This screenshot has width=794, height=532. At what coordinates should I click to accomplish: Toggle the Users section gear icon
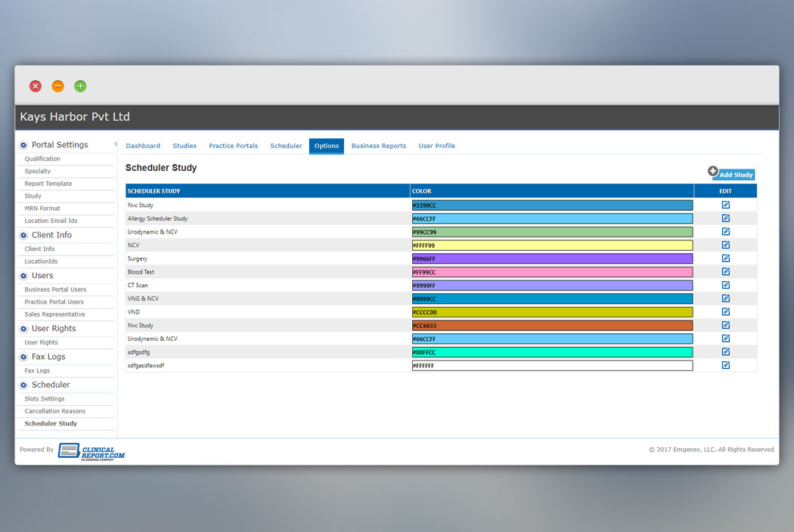[23, 276]
